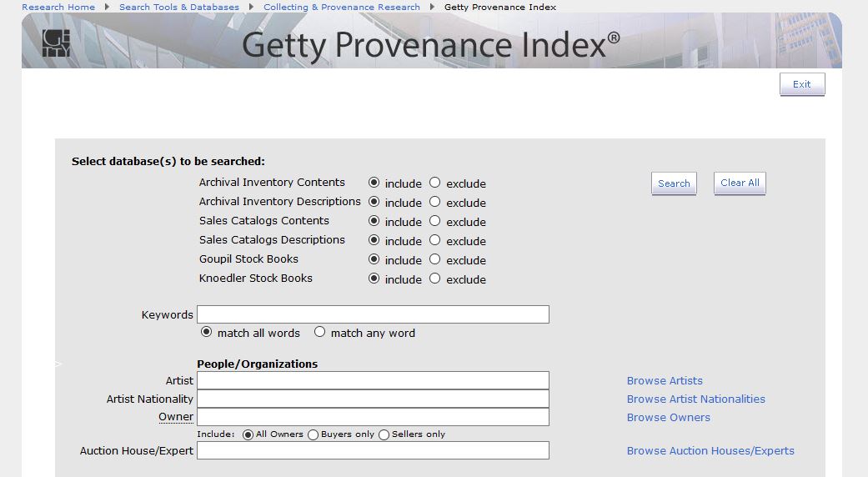Select Buyers only owner filter
Image resolution: width=868 pixels, height=477 pixels.
(314, 434)
